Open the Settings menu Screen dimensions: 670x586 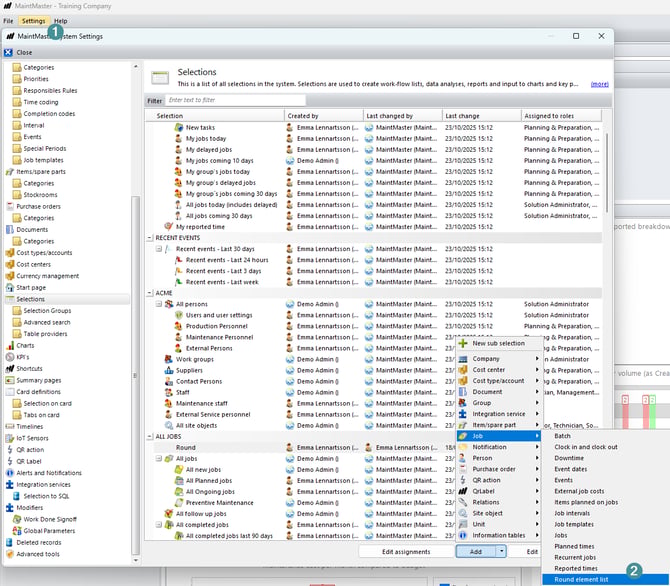[x=34, y=21]
